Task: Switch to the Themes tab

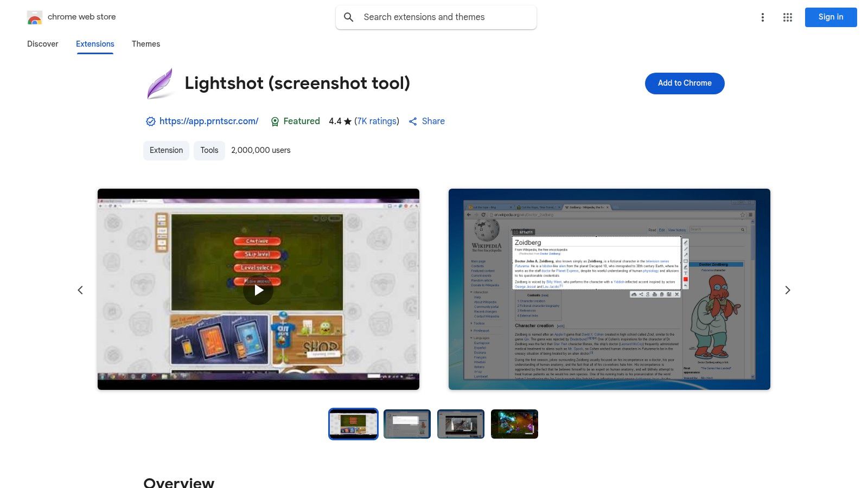Action: 145,44
